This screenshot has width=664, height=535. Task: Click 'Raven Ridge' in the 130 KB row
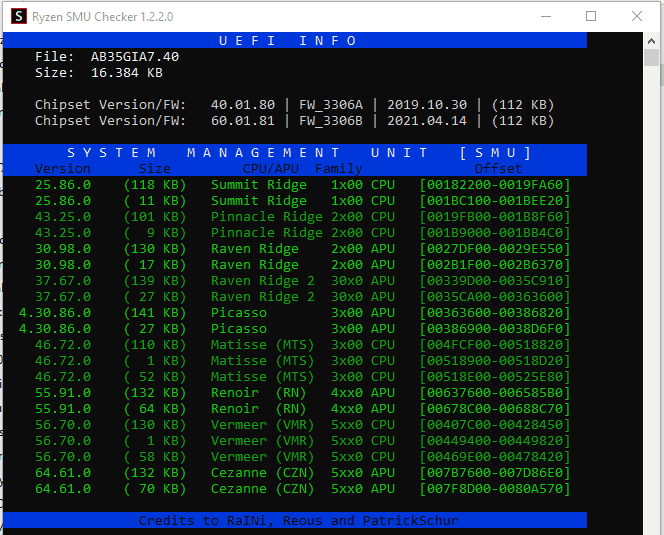[255, 249]
